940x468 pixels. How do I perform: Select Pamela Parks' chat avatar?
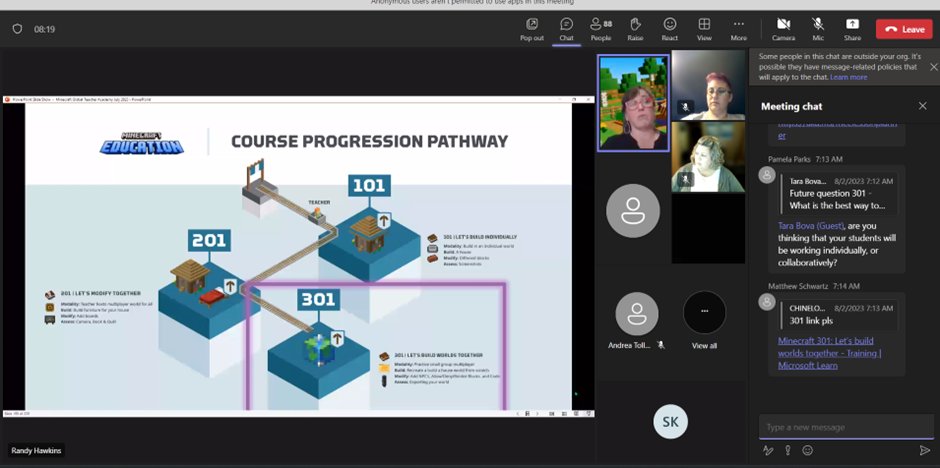767,175
